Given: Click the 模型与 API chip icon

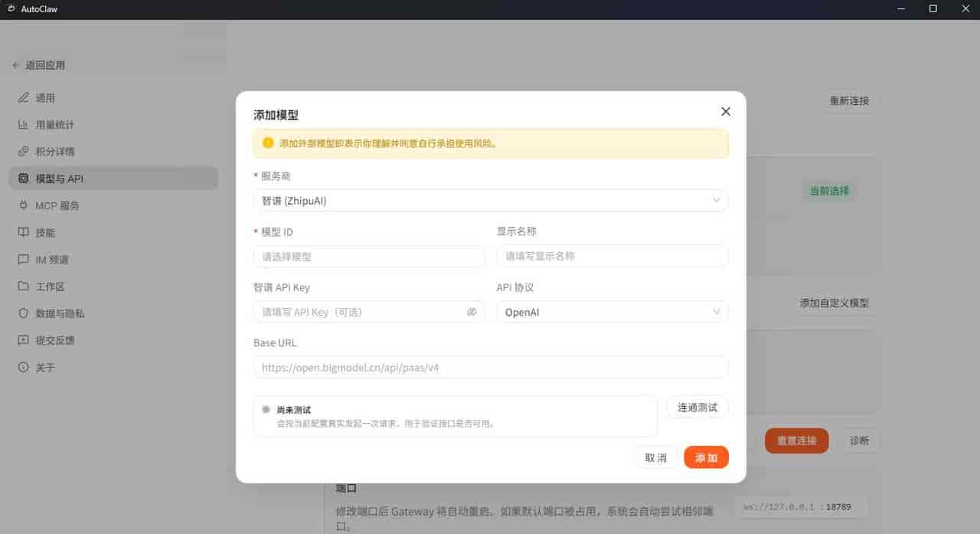Looking at the screenshot, I should (x=23, y=179).
